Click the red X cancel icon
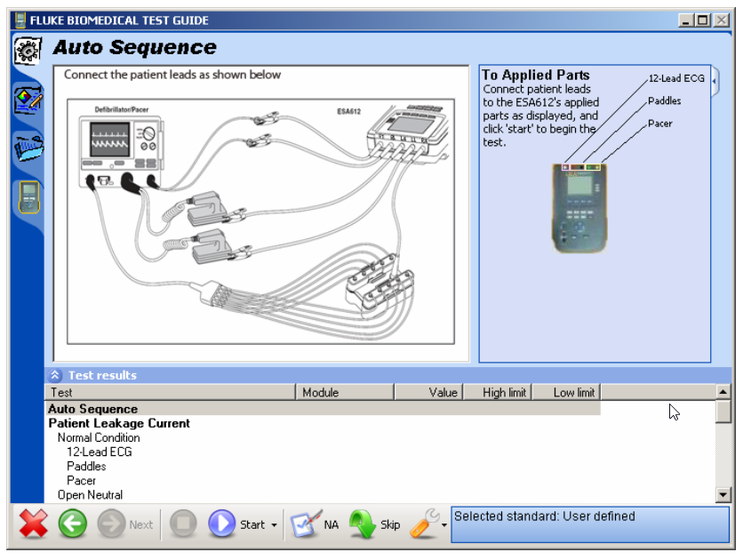 click(x=33, y=524)
